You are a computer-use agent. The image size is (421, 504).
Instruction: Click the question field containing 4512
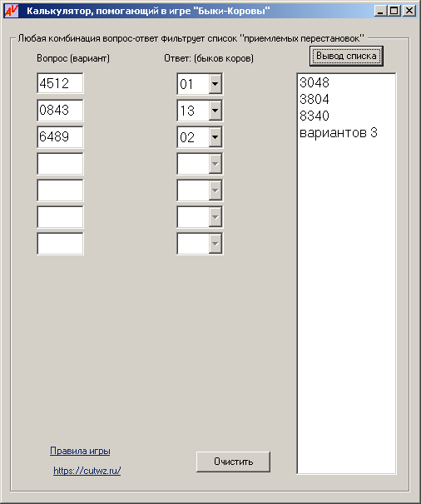pyautogui.click(x=60, y=83)
